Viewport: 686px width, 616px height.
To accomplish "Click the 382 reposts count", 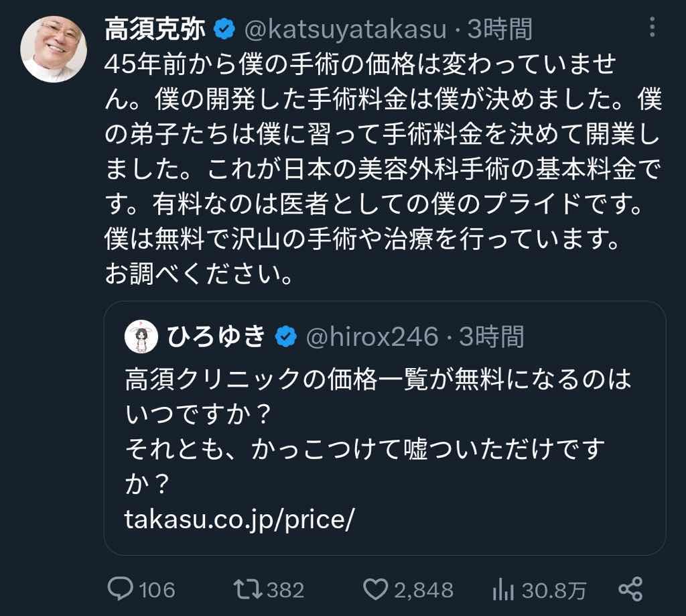I will point(285,590).
